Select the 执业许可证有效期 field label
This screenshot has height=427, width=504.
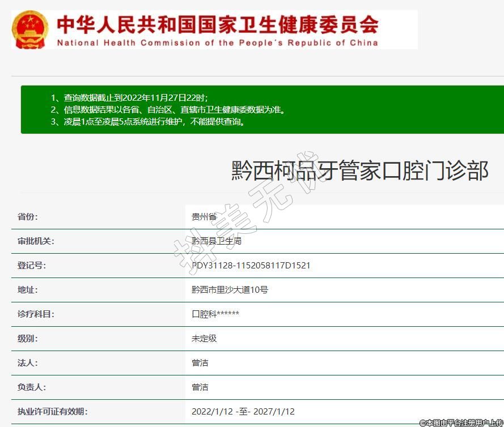point(53,412)
